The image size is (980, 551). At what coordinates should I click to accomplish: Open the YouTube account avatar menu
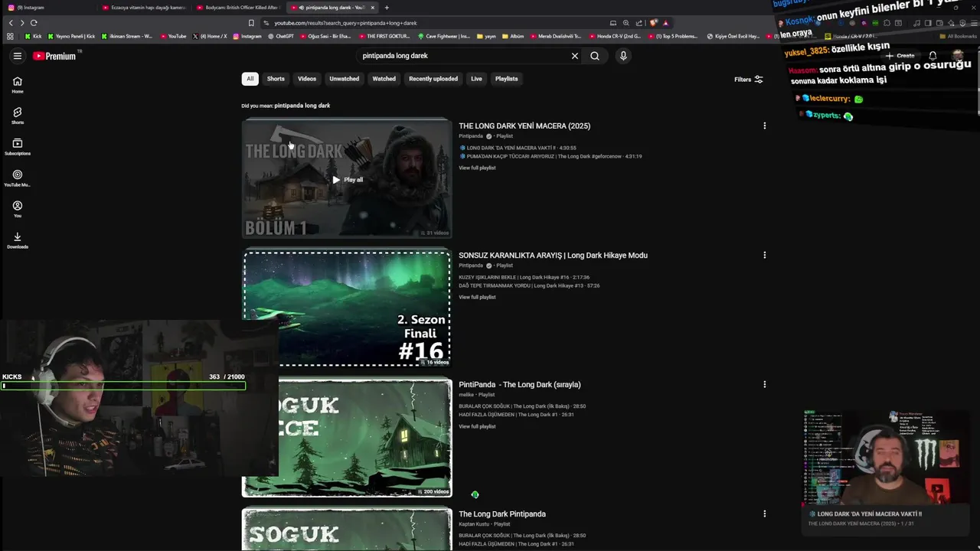(957, 56)
